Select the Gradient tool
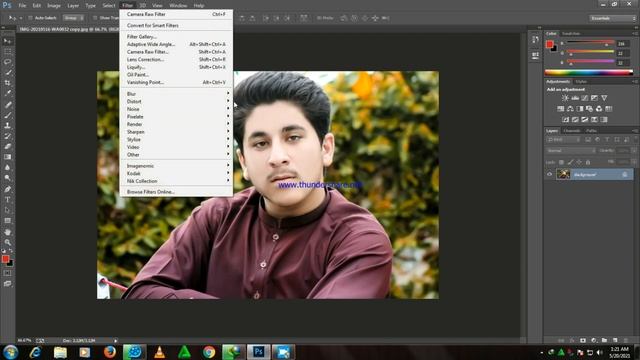The width and height of the screenshot is (640, 360). [7, 157]
